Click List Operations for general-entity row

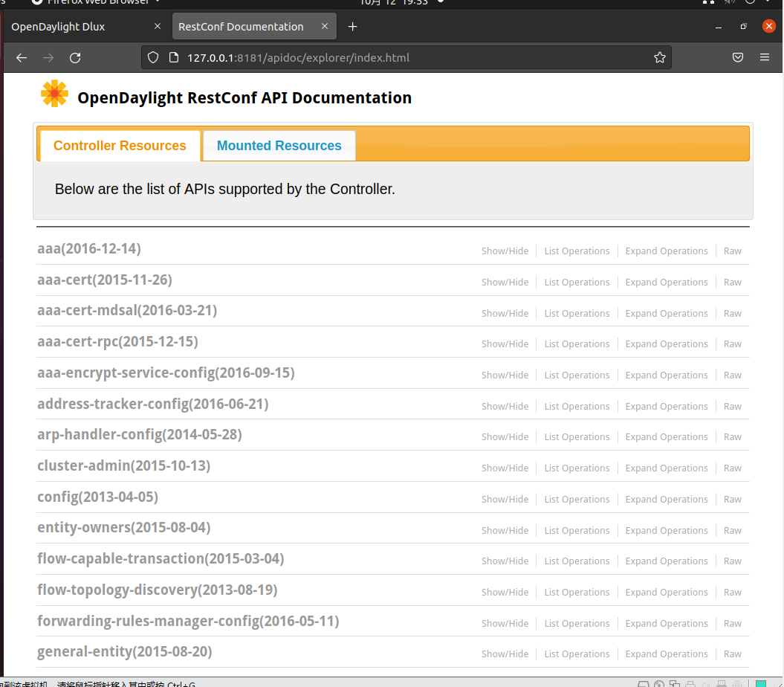tap(577, 654)
